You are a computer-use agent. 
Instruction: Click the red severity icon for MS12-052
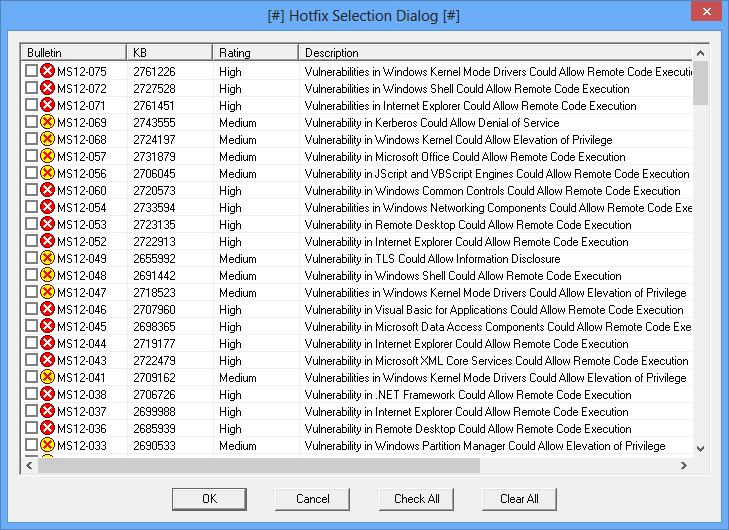pyautogui.click(x=47, y=241)
